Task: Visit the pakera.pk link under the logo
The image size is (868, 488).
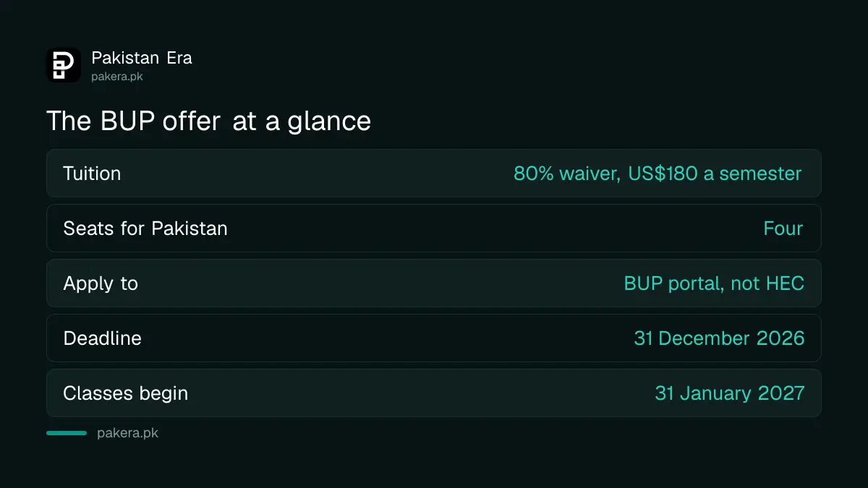Action: 116,77
